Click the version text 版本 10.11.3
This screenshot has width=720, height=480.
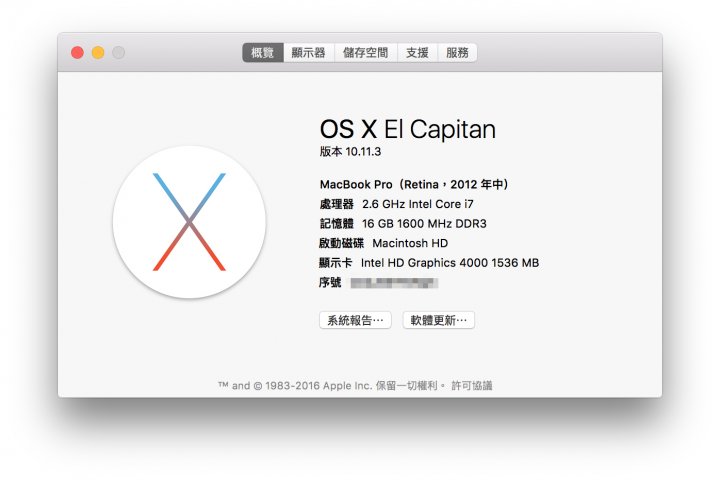pyautogui.click(x=350, y=152)
